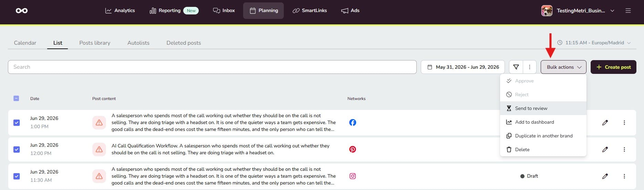Open more options for the Pinterest post
Viewport: 644px width, 190px height.
(624, 149)
